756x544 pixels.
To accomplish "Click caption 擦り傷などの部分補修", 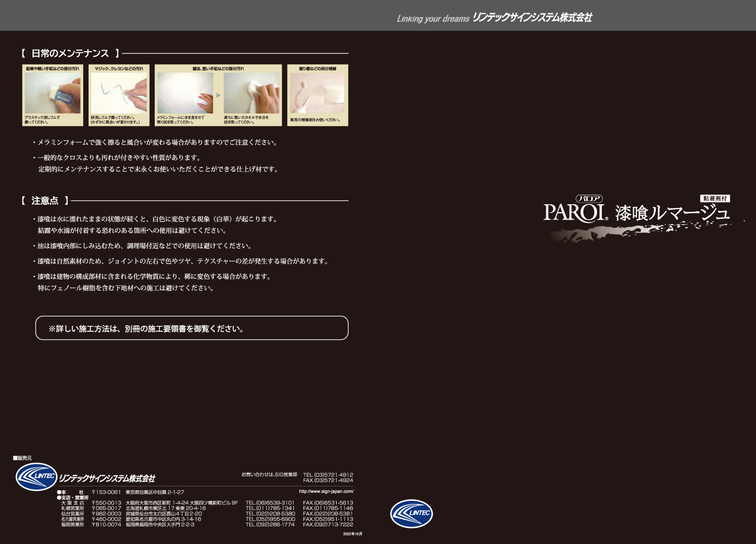I will 317,69.
